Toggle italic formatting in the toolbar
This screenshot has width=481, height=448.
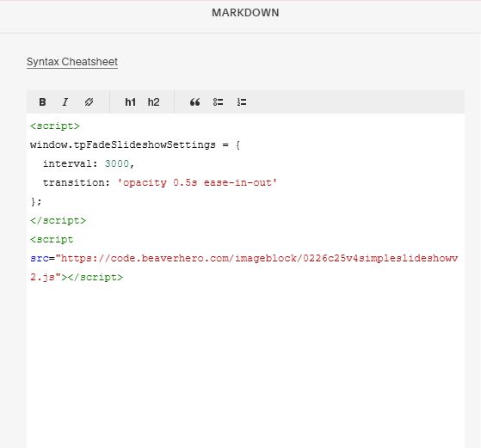point(65,101)
